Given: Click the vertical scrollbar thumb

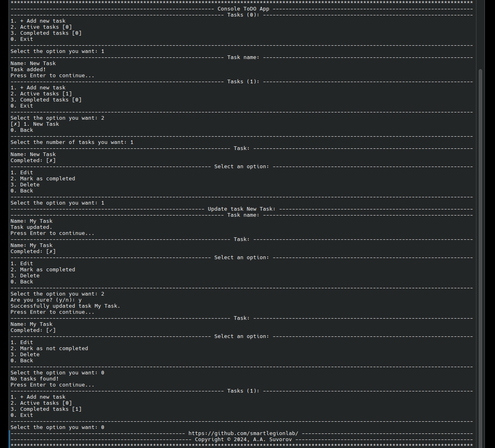Looking at the screenshot, I should pos(480,258).
